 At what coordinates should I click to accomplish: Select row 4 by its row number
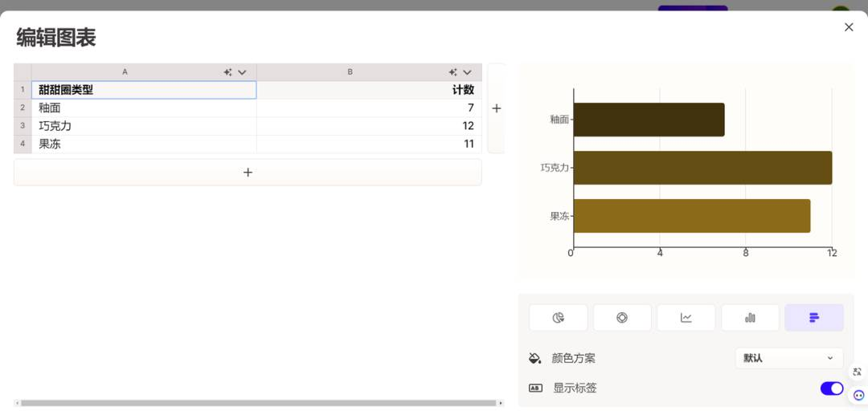click(x=23, y=144)
